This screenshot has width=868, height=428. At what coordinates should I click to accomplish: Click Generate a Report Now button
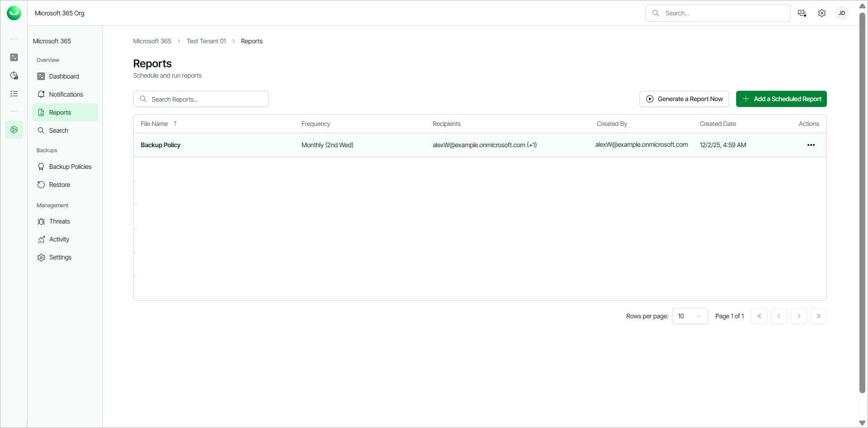pos(684,99)
